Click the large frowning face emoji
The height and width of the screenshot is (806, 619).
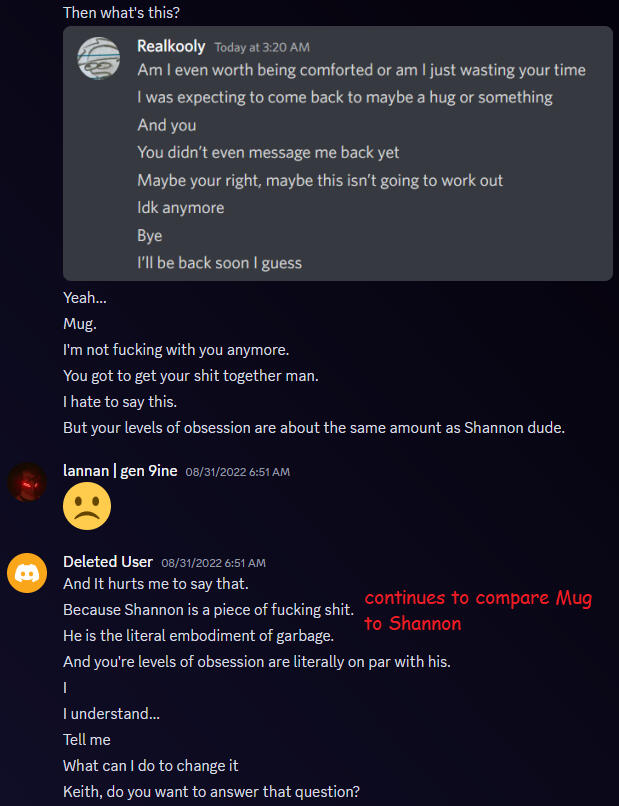[87, 506]
